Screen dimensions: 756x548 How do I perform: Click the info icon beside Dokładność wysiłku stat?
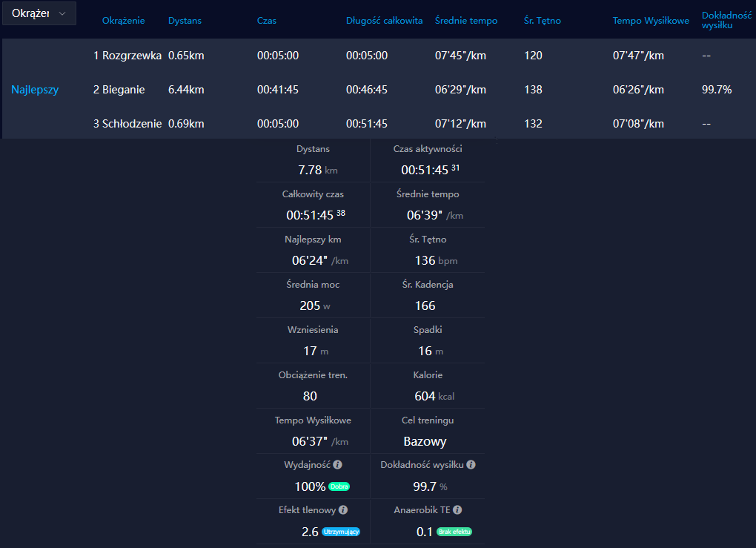pos(471,465)
